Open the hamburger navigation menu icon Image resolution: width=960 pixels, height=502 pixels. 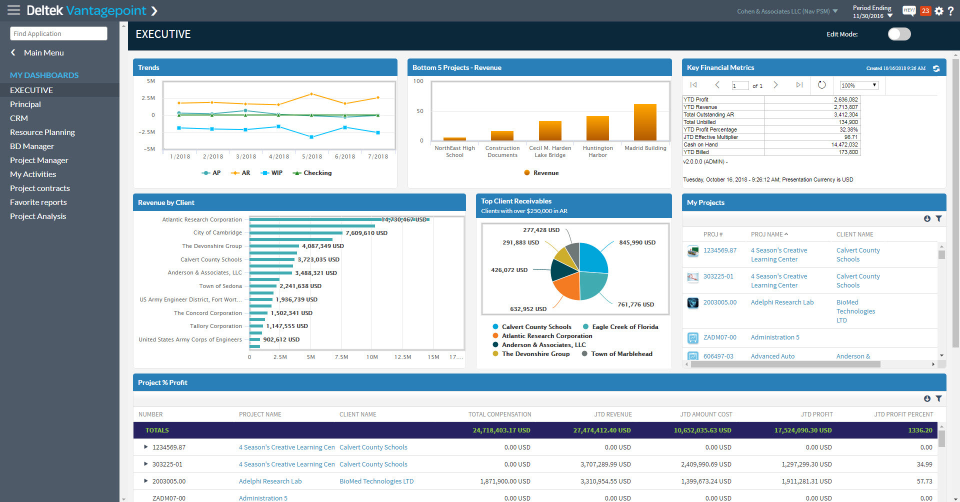[x=13, y=10]
